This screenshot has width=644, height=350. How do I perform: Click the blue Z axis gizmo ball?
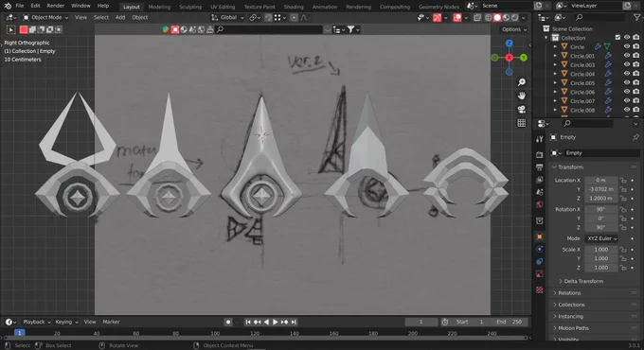pos(510,44)
